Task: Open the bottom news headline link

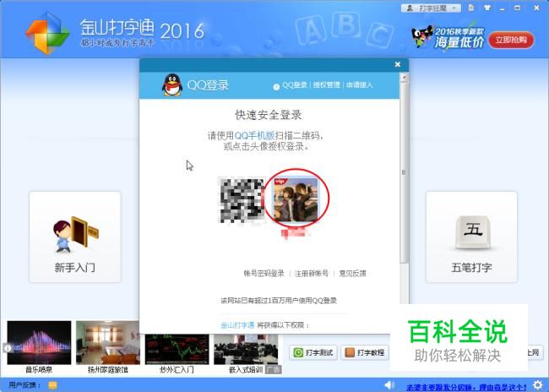Action: click(466, 388)
